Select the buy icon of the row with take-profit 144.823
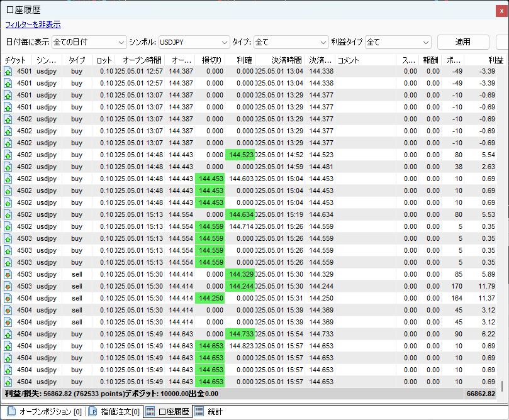 (x=8, y=346)
